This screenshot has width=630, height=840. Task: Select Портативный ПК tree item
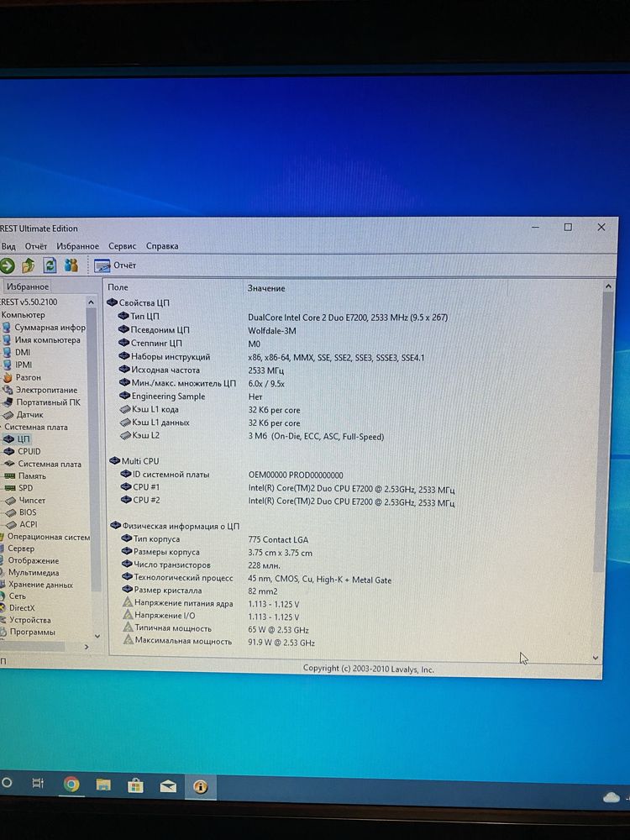click(x=42, y=402)
